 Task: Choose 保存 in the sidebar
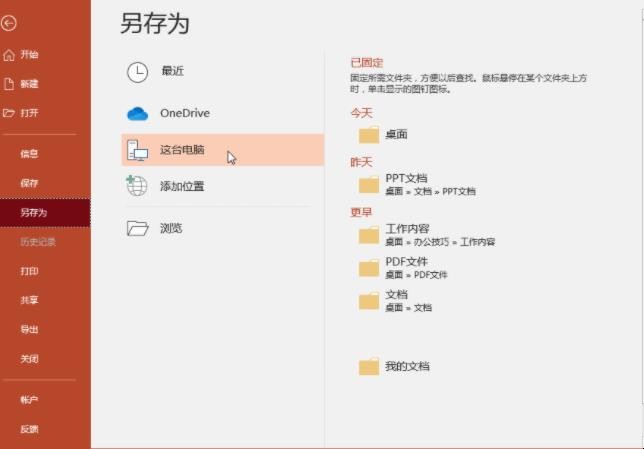point(29,183)
